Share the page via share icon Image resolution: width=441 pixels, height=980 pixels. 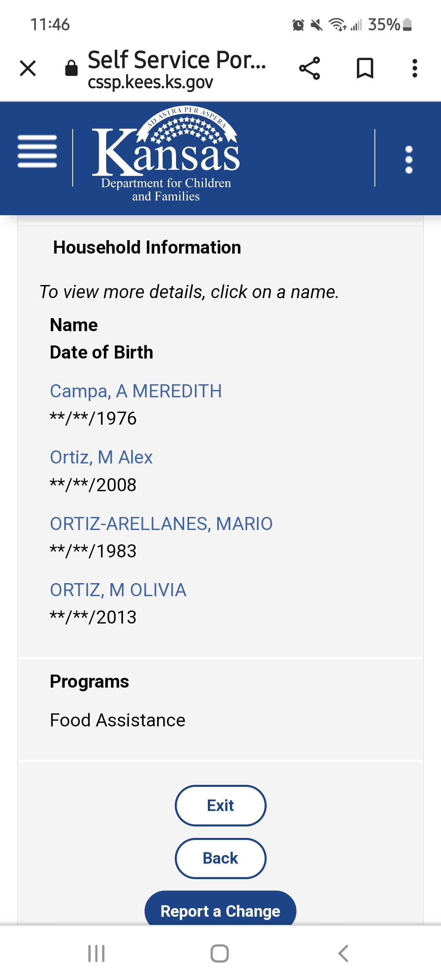pos(310,68)
